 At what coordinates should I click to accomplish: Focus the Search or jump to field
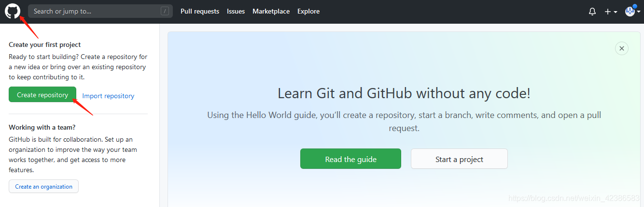(x=100, y=11)
